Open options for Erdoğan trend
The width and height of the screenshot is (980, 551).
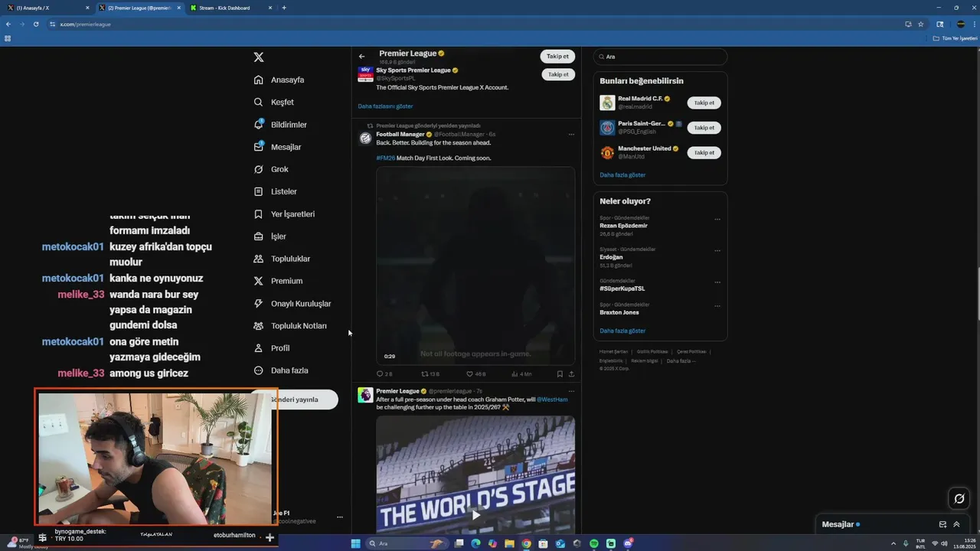click(717, 251)
